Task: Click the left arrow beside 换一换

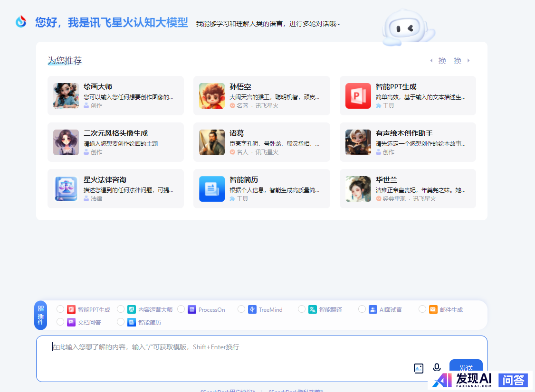Action: coord(431,61)
